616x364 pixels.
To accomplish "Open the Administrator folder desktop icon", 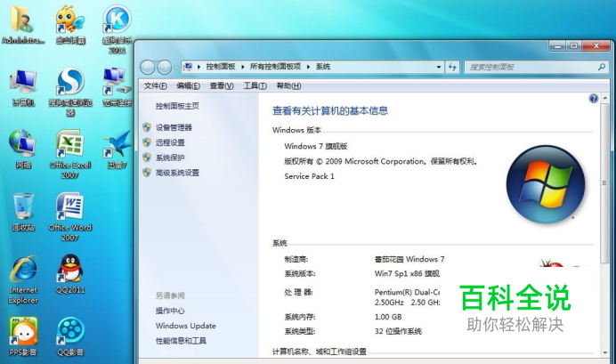I will point(23,23).
